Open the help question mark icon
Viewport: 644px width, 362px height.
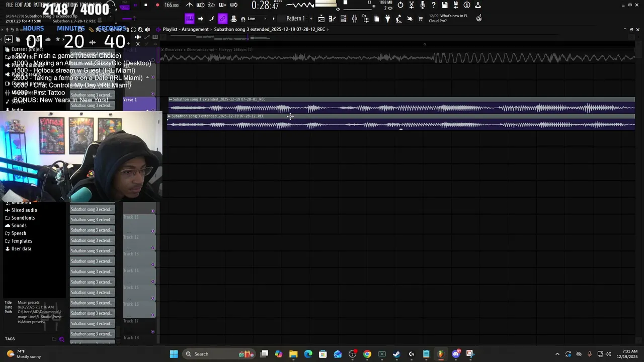click(434, 5)
